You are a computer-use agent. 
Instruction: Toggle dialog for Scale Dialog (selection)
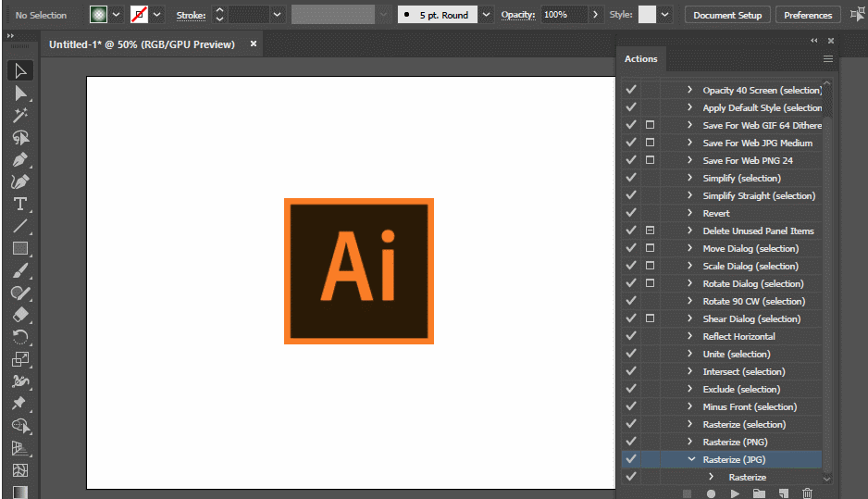(650, 266)
